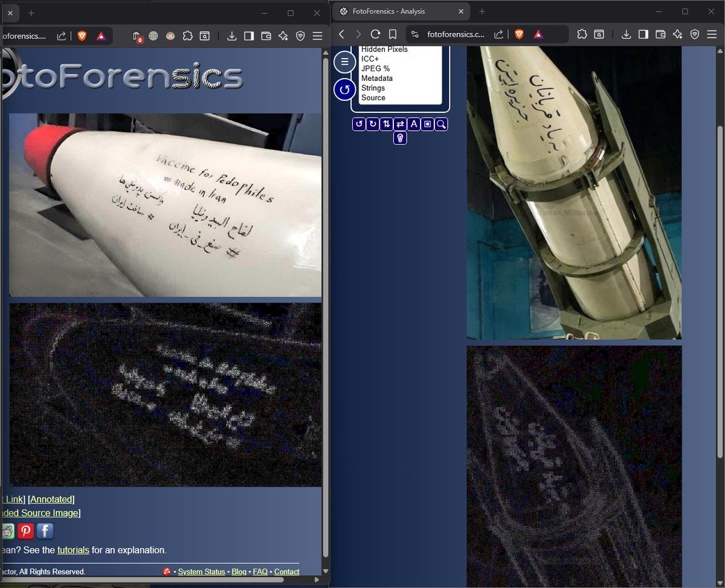Open the tutorials link
The width and height of the screenshot is (725, 588).
(x=73, y=550)
